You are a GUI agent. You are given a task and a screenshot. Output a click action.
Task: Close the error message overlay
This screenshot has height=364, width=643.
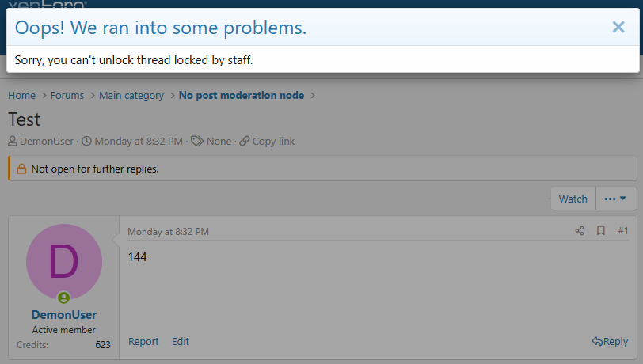coord(618,28)
